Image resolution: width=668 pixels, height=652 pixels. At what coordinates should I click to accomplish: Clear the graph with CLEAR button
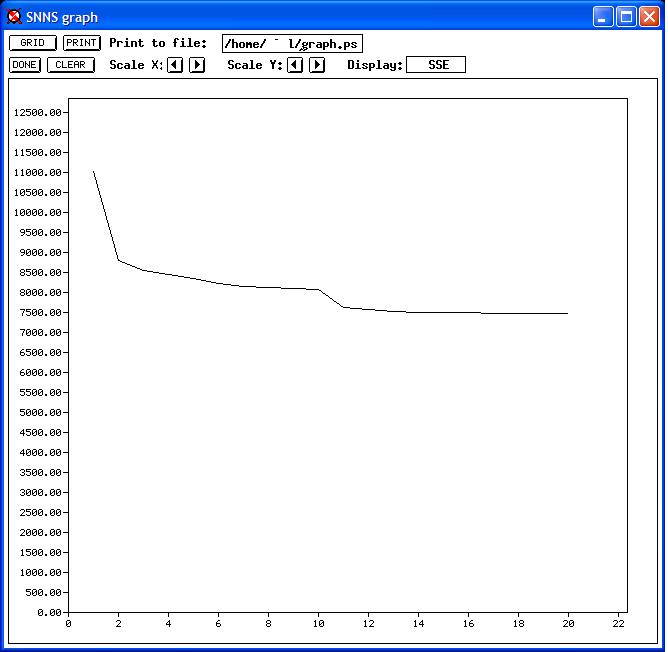tap(70, 65)
